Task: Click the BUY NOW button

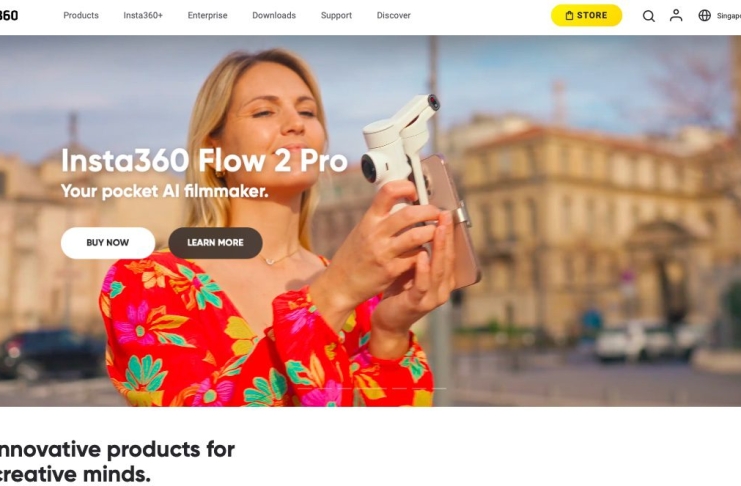Action: tap(108, 243)
